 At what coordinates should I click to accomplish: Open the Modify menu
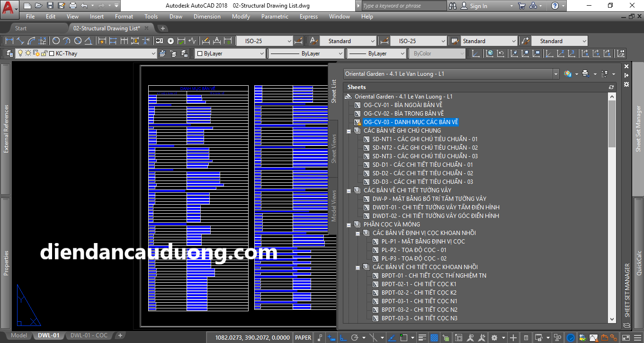tap(241, 17)
